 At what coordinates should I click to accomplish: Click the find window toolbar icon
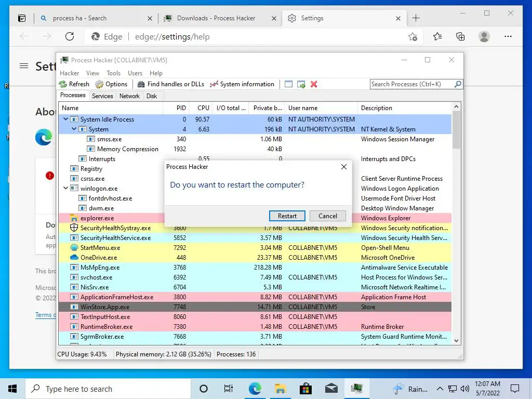pyautogui.click(x=288, y=84)
